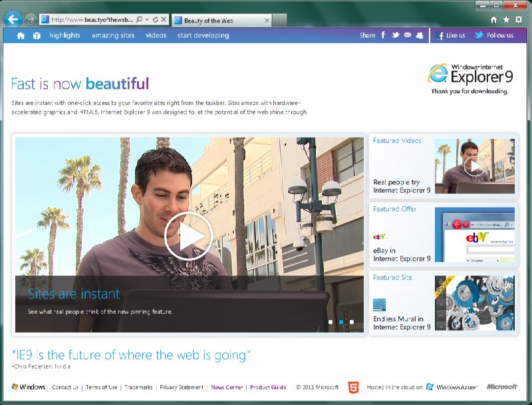Play the Featured Videos thumbnail
The image size is (532, 405).
point(475,166)
